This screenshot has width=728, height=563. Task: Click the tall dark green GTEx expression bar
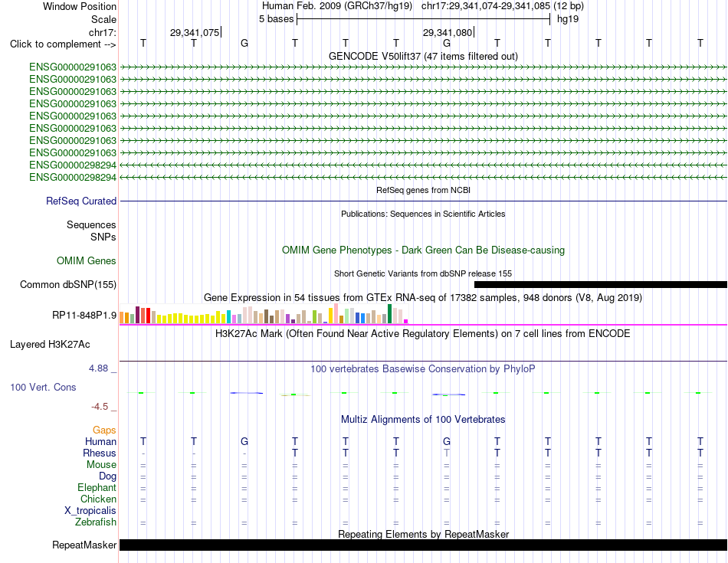[x=389, y=314]
